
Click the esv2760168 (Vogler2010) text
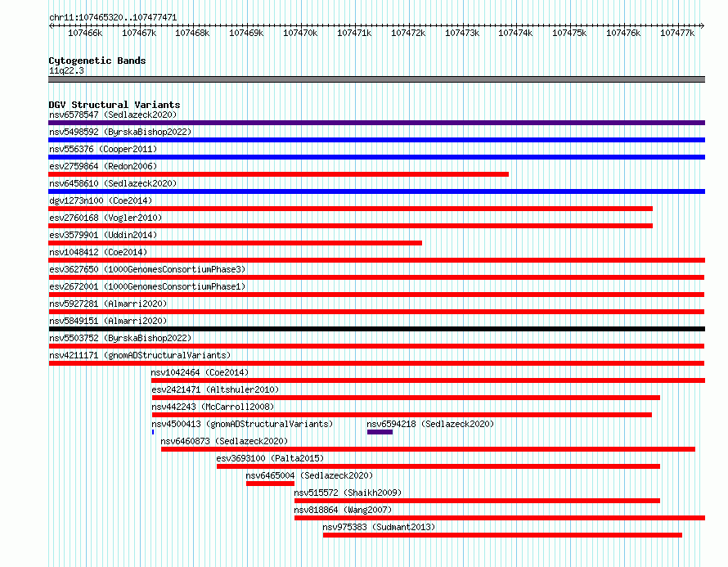pos(106,218)
